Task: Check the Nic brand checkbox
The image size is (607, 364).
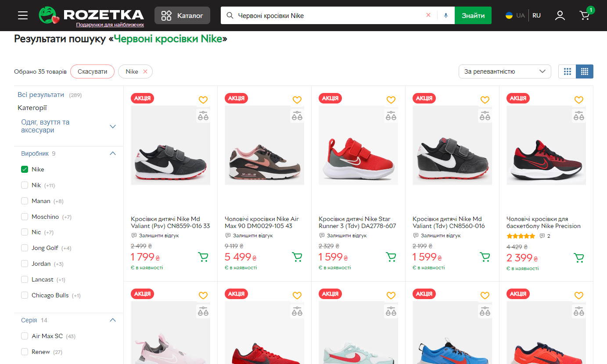Action: [x=25, y=232]
